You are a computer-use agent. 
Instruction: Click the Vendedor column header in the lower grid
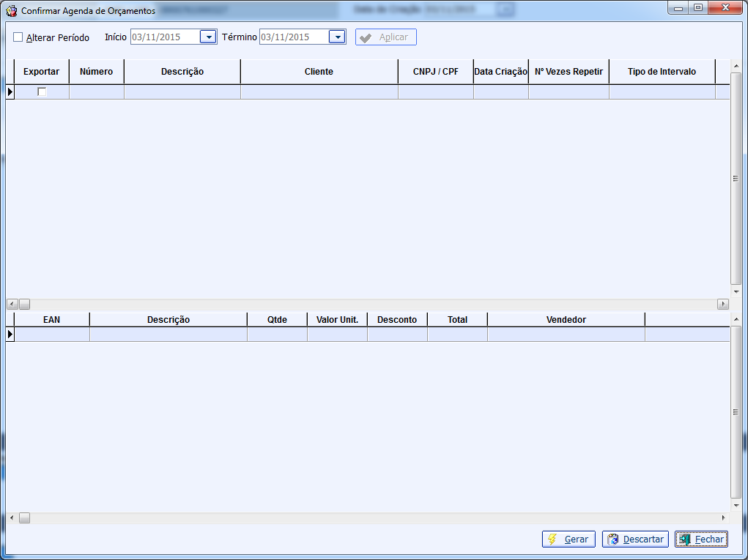(x=566, y=319)
